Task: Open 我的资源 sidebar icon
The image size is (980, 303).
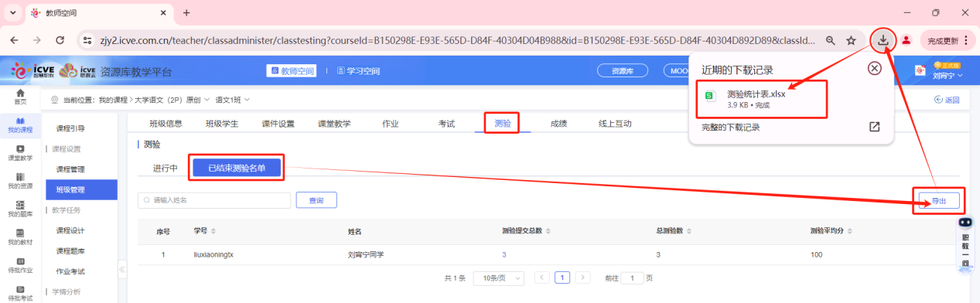Action: coord(20,181)
